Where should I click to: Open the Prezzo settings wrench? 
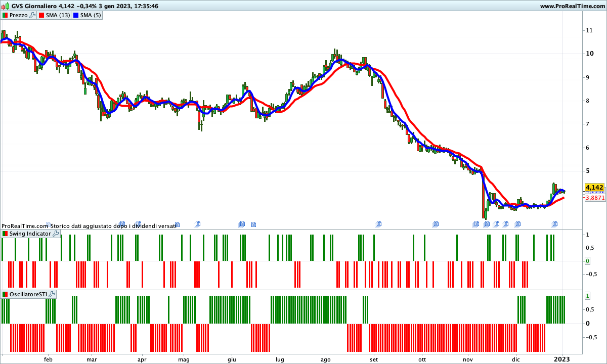click(32, 15)
